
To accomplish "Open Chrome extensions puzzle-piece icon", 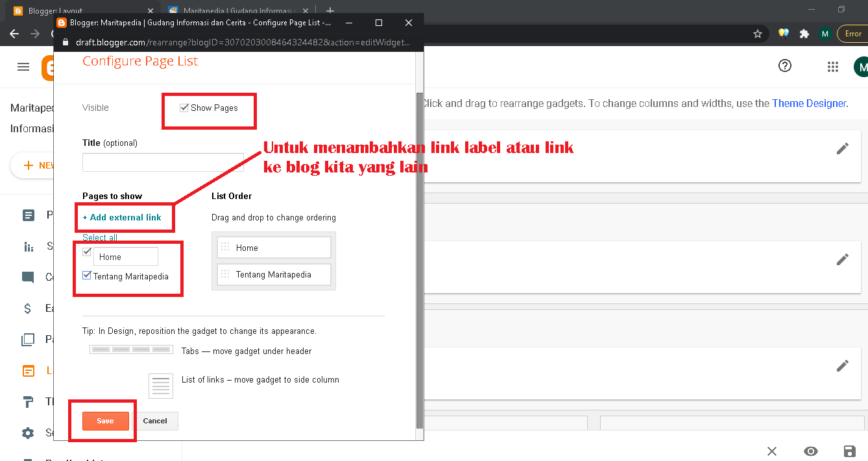I will point(804,34).
